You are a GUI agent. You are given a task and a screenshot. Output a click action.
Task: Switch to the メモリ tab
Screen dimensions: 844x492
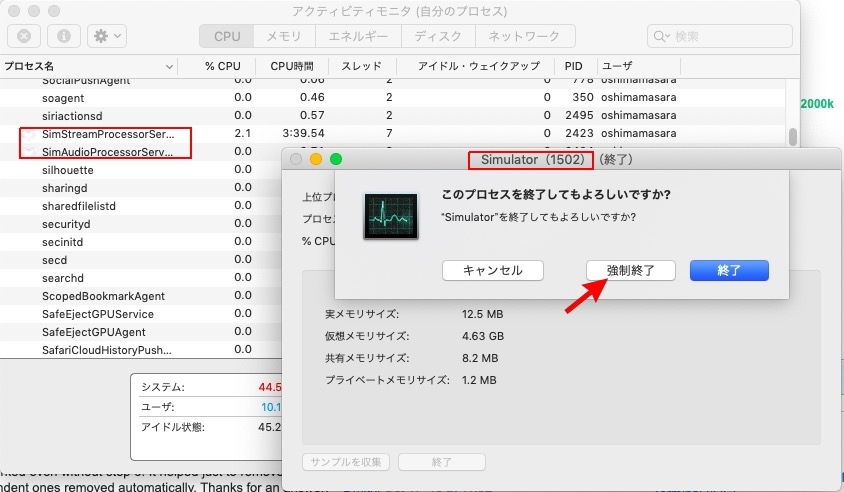284,36
